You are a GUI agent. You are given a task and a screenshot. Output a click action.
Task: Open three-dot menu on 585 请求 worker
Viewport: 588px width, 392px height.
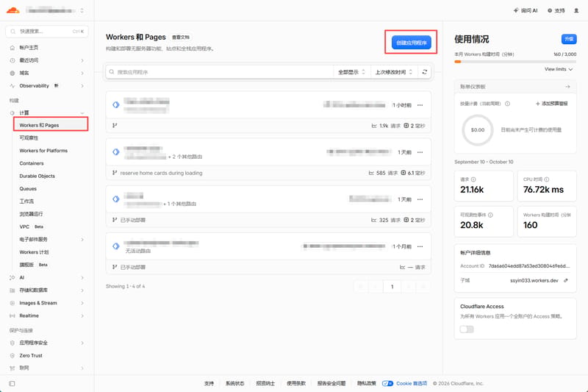[420, 152]
